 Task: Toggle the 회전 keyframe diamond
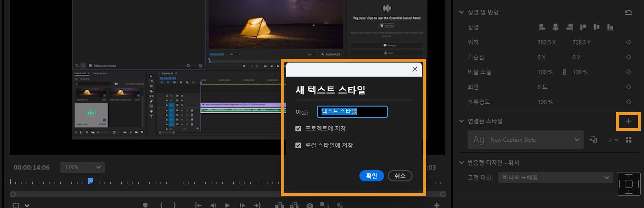click(628, 87)
